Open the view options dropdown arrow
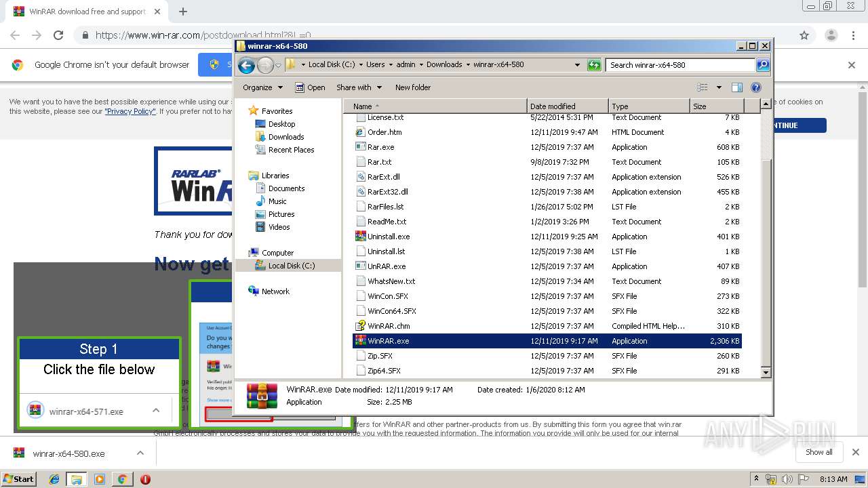Image resolution: width=868 pixels, height=488 pixels. coord(719,87)
